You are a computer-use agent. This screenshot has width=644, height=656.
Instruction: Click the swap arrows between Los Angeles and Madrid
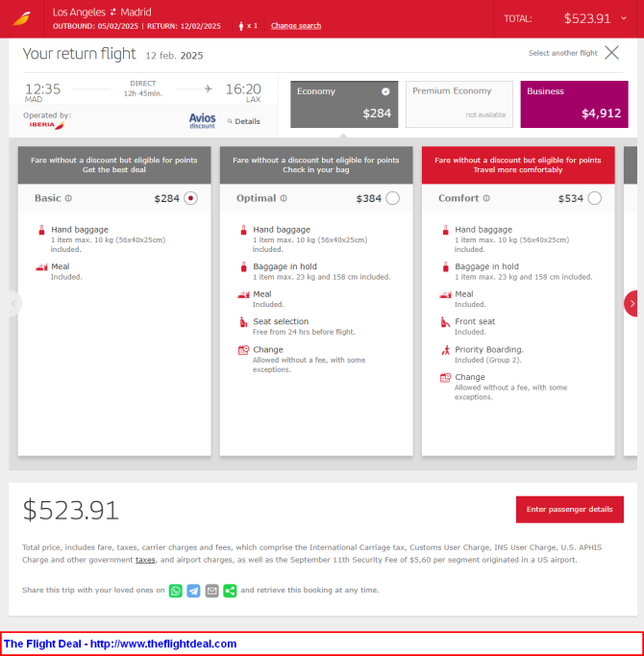[x=112, y=13]
